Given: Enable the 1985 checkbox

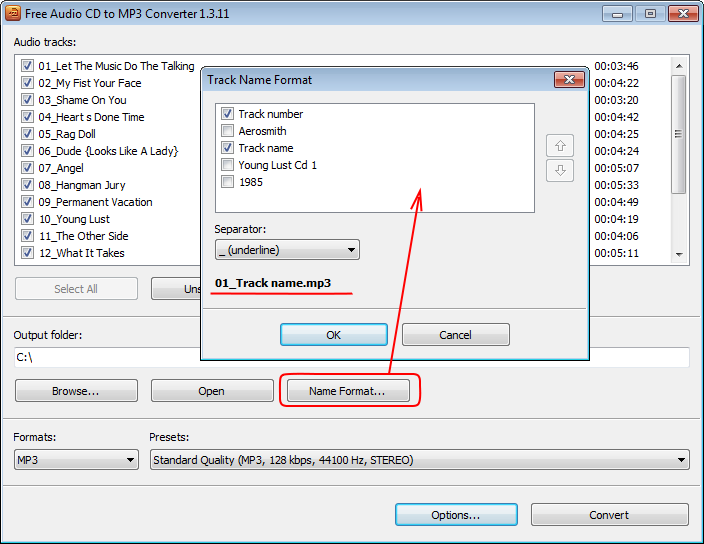Looking at the screenshot, I should 227,182.
